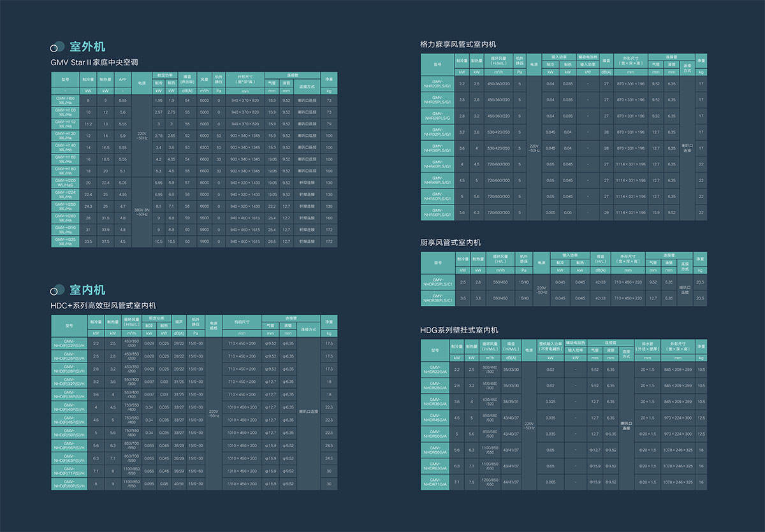Select the 室内机 section title
This screenshot has width=765, height=532.
tap(87, 290)
